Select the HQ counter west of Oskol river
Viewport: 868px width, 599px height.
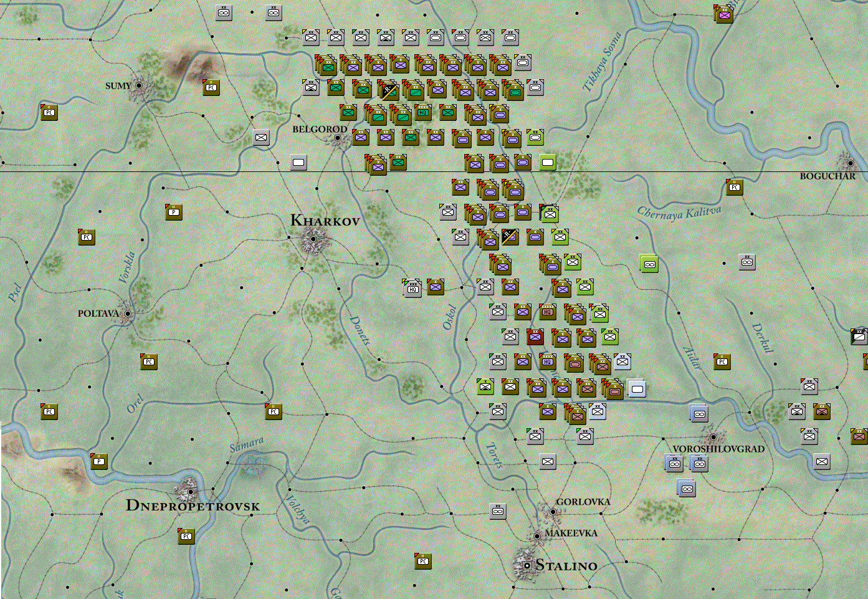[412, 288]
